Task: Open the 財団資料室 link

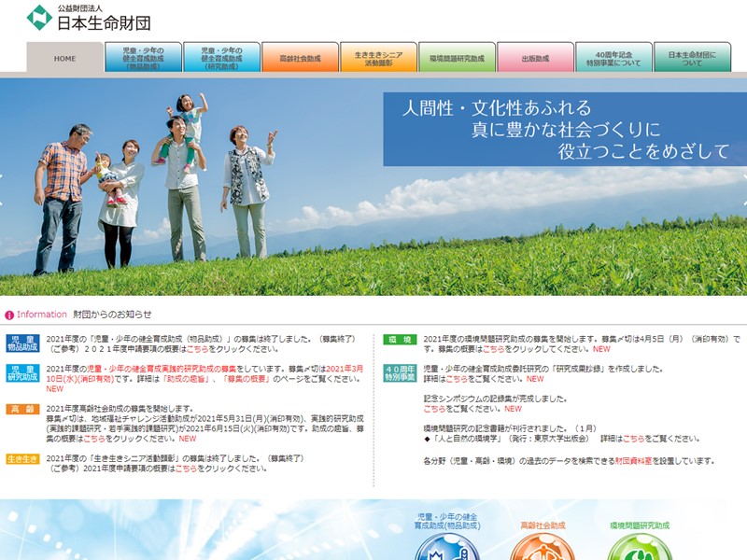Action: [633, 461]
